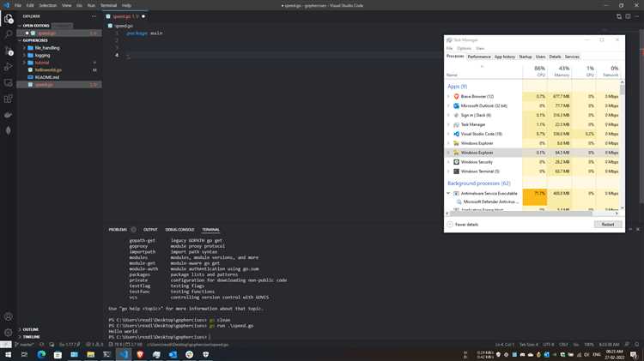Open the VS Code Help menu
The image size is (644, 361).
126,5
